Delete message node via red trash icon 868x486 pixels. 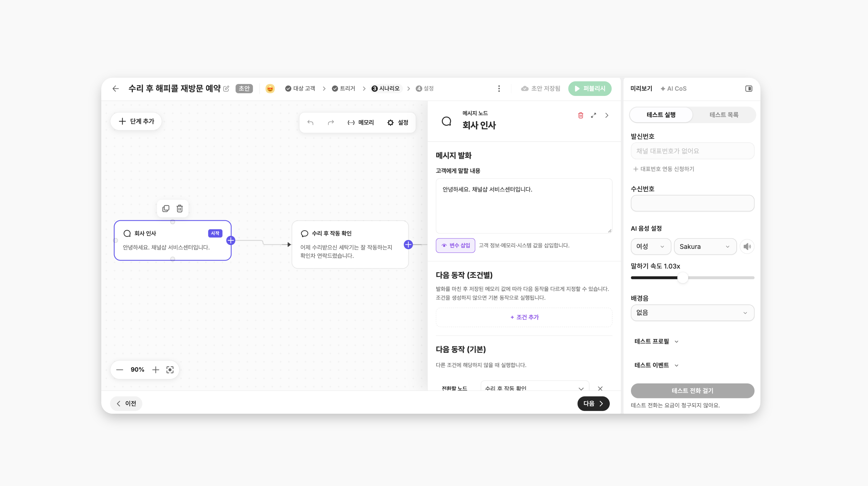point(581,115)
